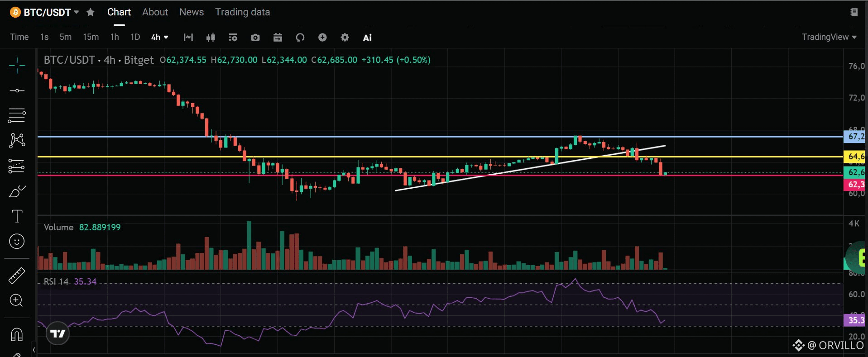Image resolution: width=868 pixels, height=357 pixels.
Task: Toggle the magnet snap mode
Action: (x=17, y=335)
